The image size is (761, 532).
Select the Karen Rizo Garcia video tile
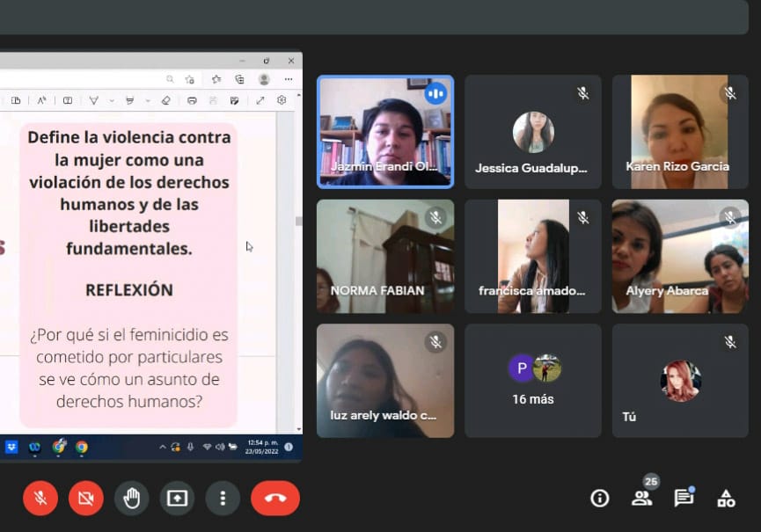[678, 132]
